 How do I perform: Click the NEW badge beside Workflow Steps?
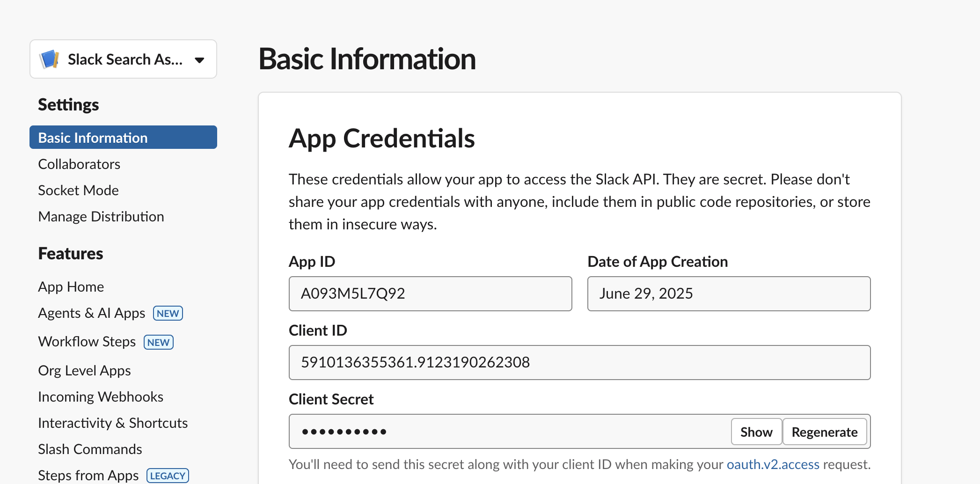158,342
